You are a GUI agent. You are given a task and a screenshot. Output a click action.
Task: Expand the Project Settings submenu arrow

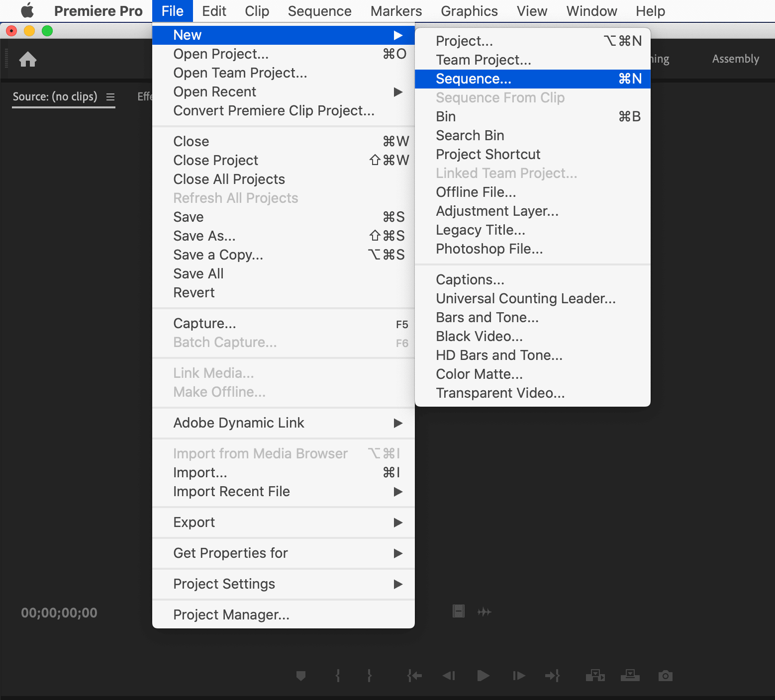[x=398, y=584]
